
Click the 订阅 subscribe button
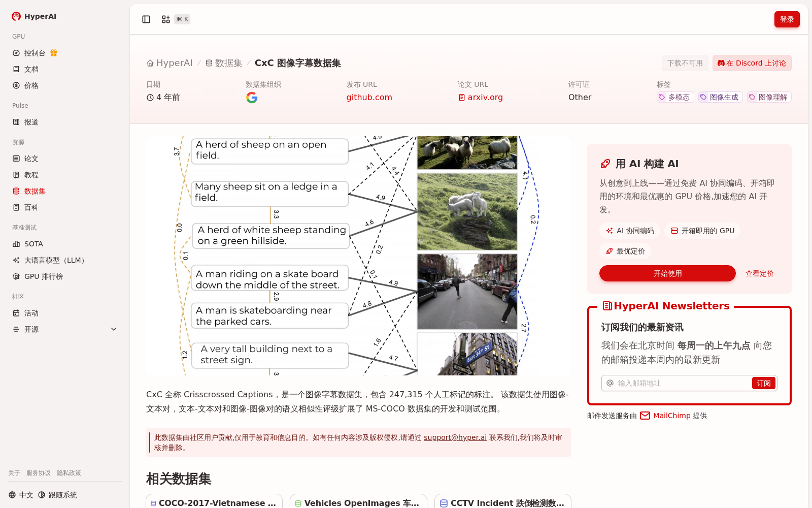click(763, 383)
